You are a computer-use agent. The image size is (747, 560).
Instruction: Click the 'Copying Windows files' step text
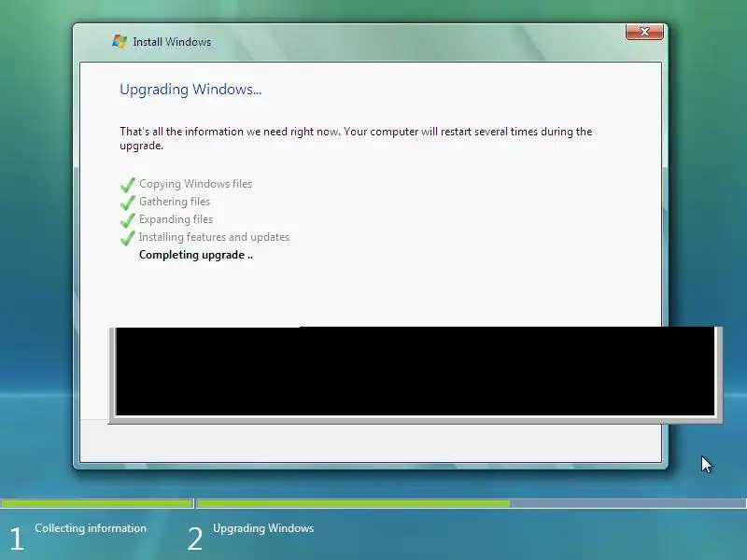(195, 184)
